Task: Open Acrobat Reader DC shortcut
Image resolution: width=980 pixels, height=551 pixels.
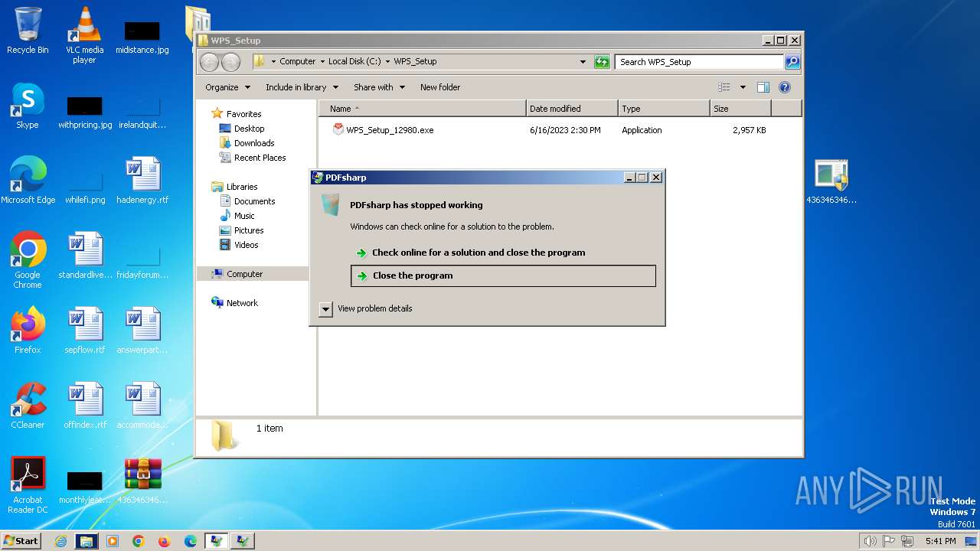Action: tap(28, 485)
